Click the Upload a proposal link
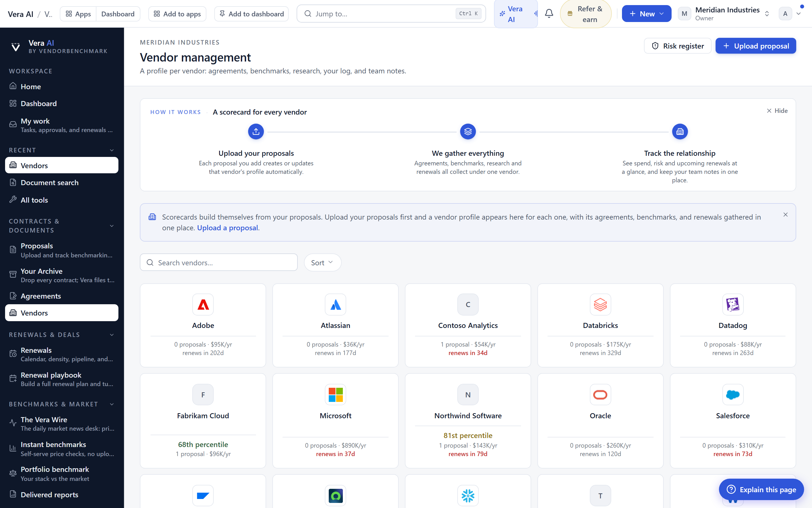The height and width of the screenshot is (508, 812). tap(228, 228)
